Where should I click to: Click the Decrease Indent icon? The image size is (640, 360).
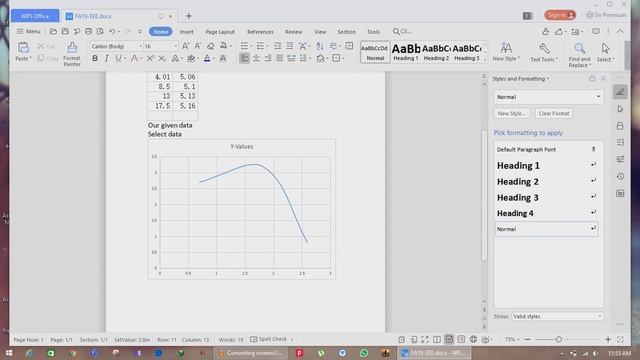click(278, 46)
